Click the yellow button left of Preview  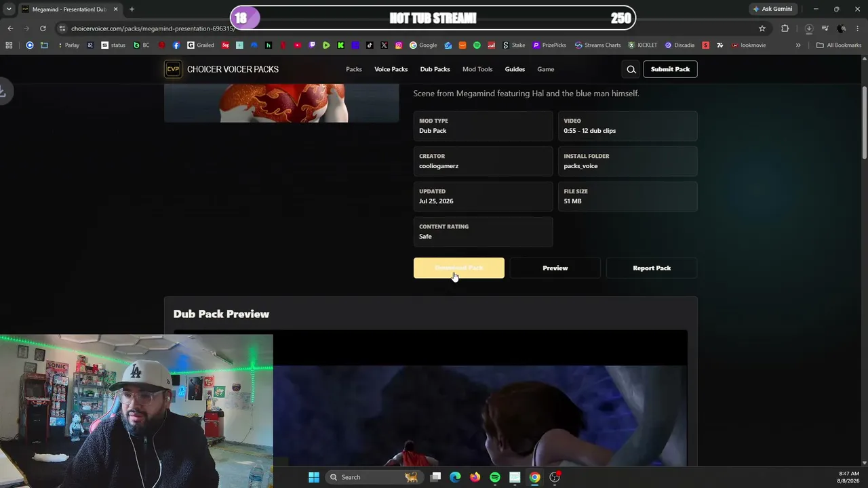click(x=459, y=268)
